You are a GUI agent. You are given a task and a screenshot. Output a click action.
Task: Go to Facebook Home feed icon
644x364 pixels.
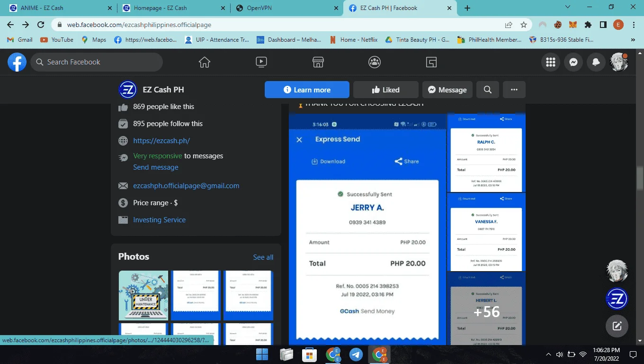click(205, 62)
